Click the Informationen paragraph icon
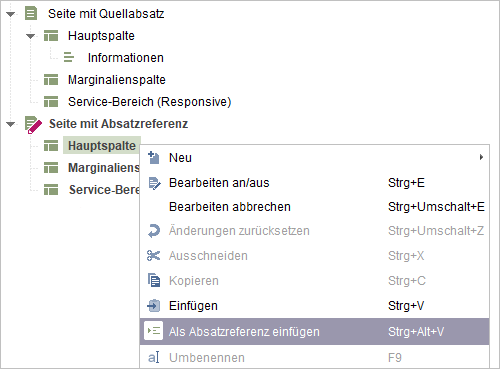Viewport: 500px width, 369px height. pos(69,57)
